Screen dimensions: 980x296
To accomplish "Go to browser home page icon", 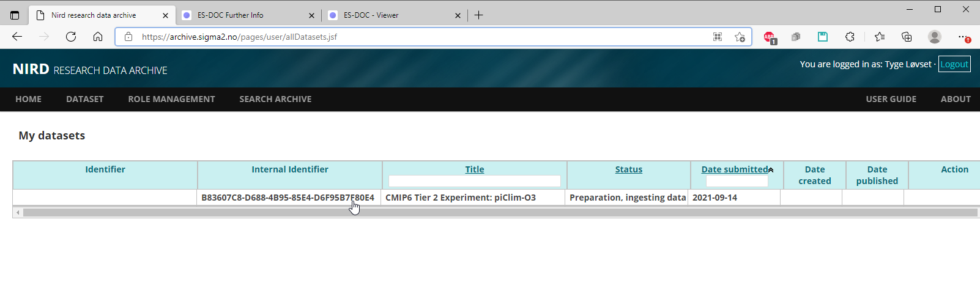I will 98,37.
